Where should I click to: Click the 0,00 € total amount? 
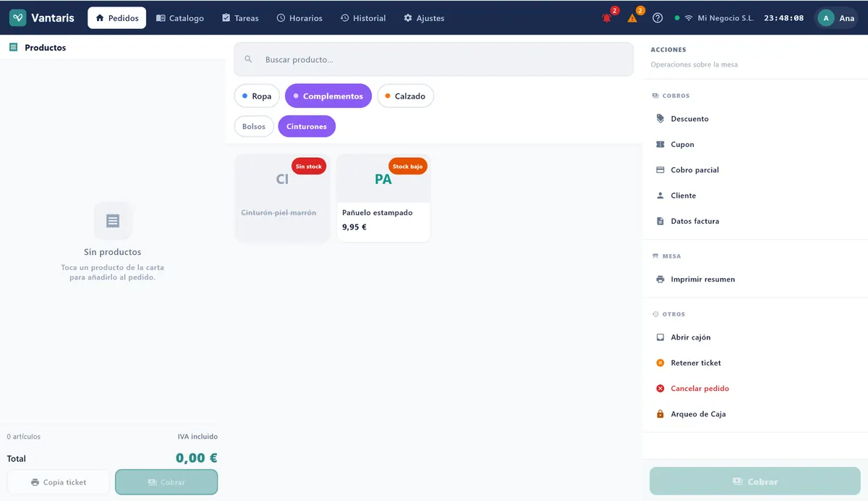197,458
